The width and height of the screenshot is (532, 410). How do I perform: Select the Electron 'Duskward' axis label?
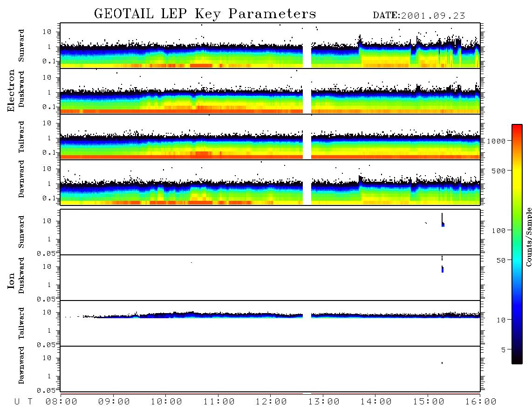point(21,89)
